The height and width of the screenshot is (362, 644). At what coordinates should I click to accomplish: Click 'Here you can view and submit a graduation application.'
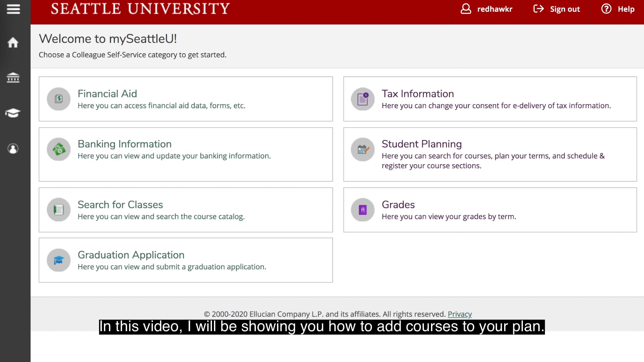(x=172, y=267)
